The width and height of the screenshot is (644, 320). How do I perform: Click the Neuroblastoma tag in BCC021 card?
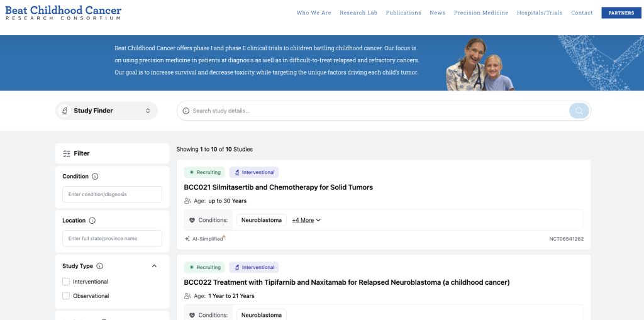click(261, 220)
